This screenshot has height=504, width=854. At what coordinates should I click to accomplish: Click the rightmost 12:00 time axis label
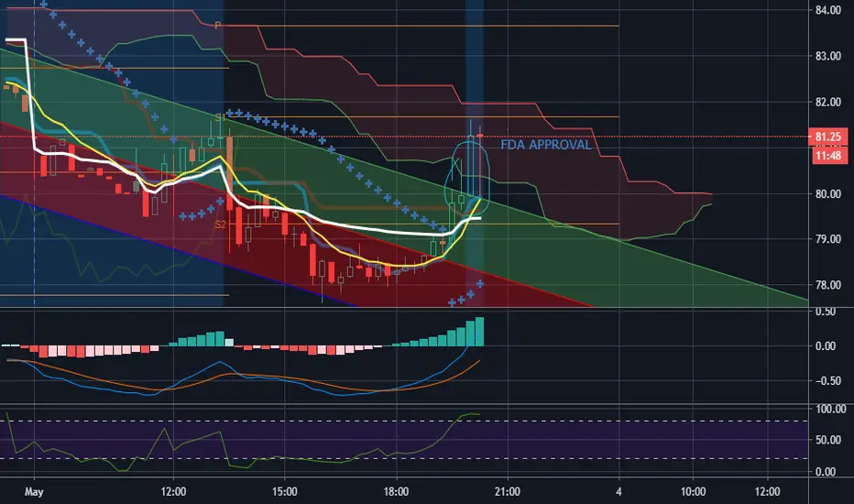[x=767, y=492]
